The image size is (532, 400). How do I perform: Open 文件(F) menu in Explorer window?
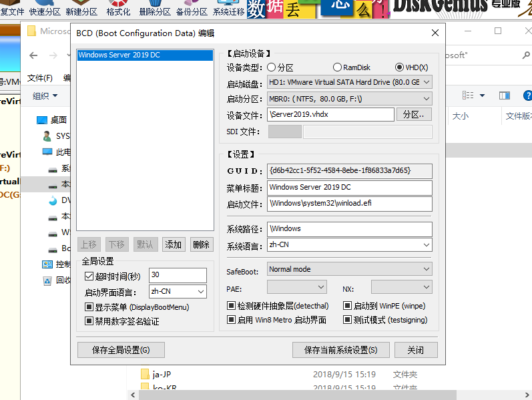39,78
